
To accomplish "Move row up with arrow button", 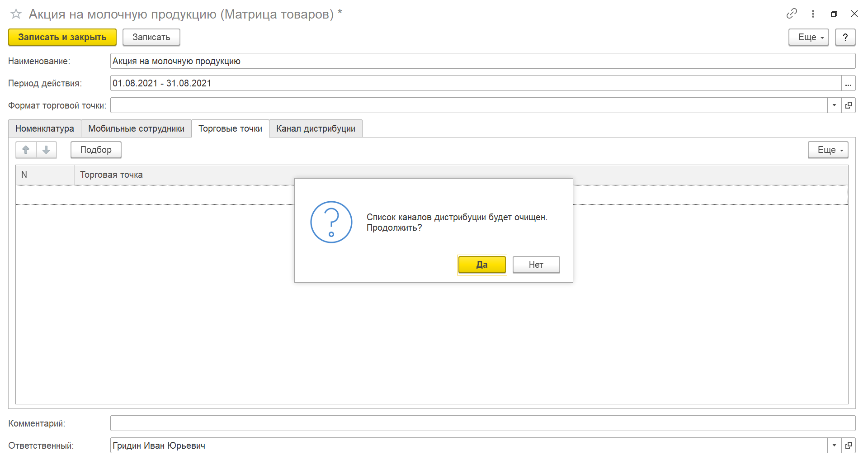I will pos(26,150).
